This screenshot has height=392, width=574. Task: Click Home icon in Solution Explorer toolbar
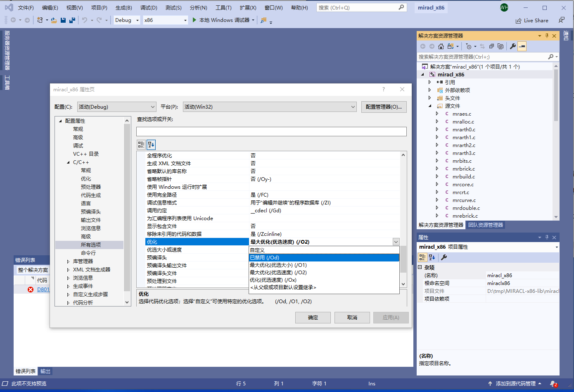pyautogui.click(x=441, y=46)
